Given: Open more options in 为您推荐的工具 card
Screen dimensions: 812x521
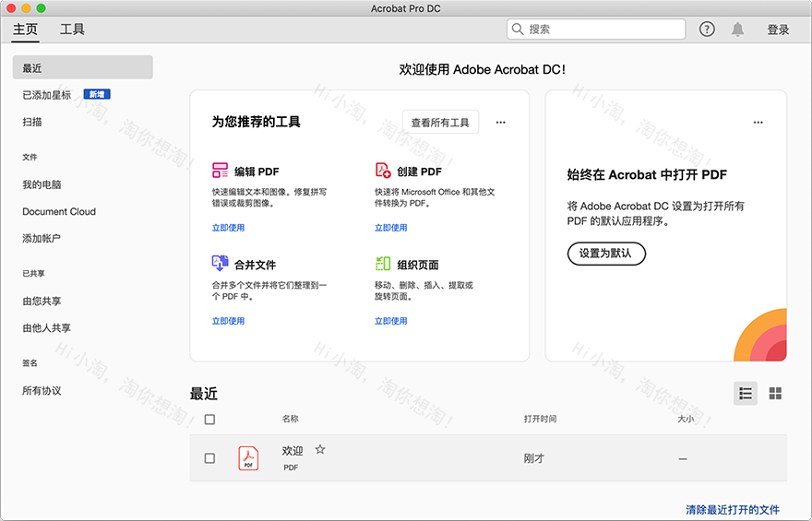Looking at the screenshot, I should 500,122.
